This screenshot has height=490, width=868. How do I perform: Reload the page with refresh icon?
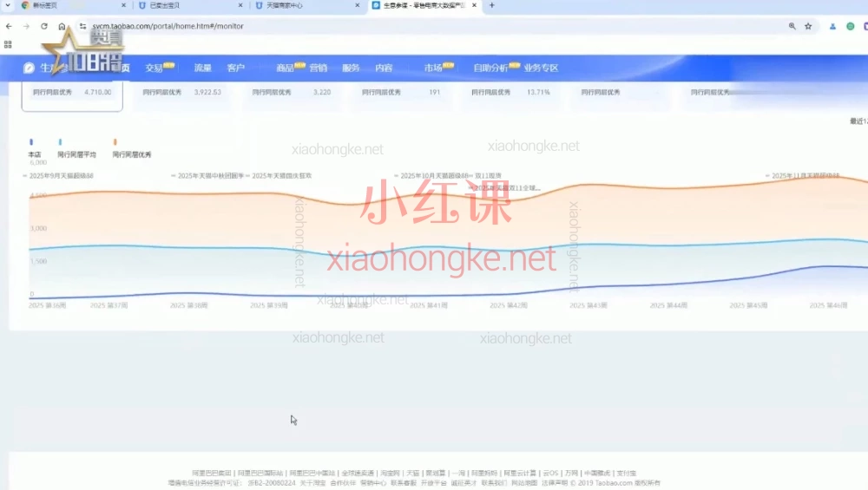tap(44, 26)
